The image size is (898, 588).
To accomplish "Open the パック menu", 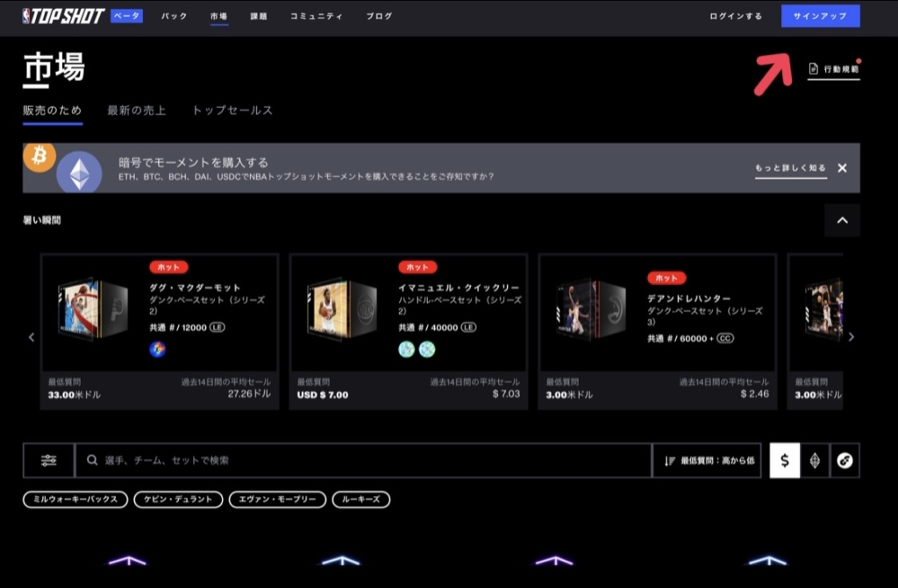I will coord(175,16).
